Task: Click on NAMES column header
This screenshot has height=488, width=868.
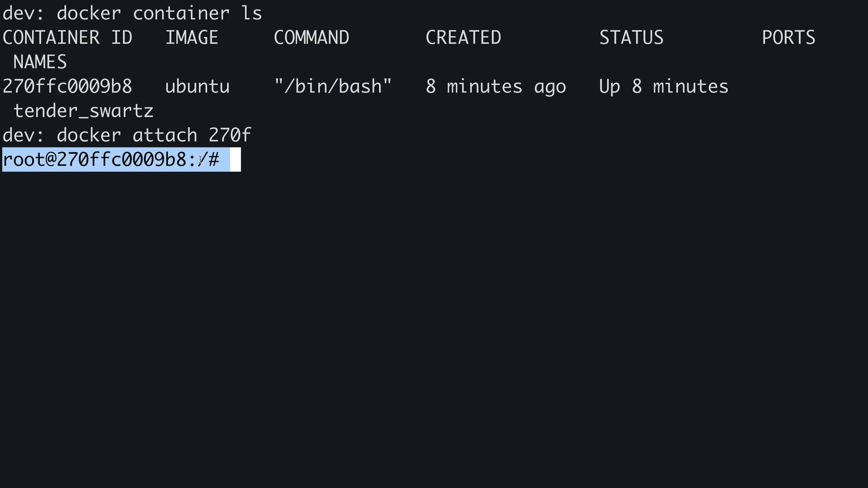Action: pyautogui.click(x=39, y=61)
